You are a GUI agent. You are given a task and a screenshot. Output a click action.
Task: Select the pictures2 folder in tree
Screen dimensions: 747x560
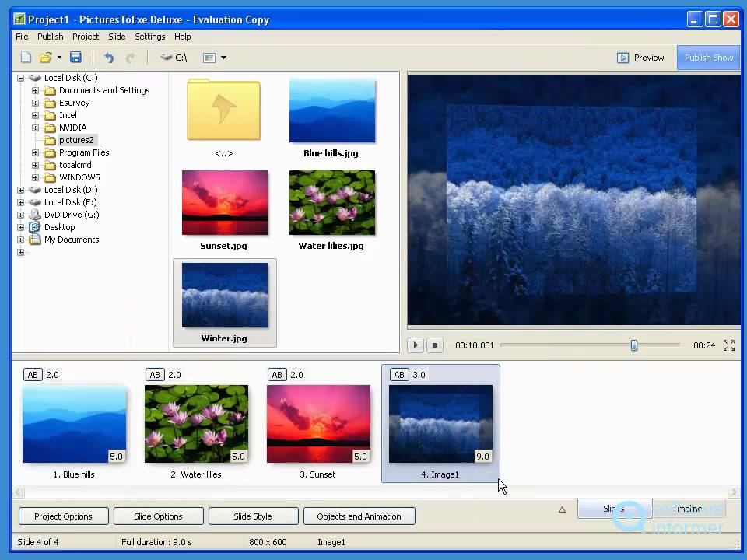[x=76, y=140]
